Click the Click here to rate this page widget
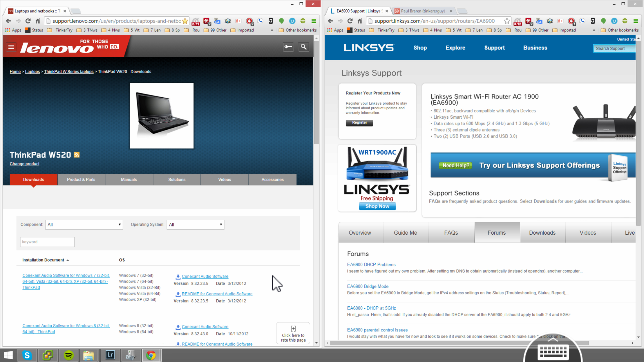Viewport: 644px width, 362px height. tap(293, 333)
